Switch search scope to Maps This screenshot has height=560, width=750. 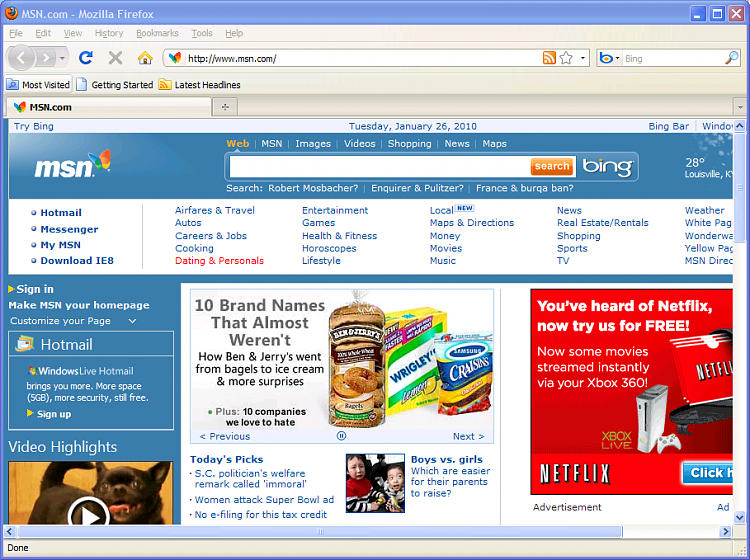click(x=494, y=143)
